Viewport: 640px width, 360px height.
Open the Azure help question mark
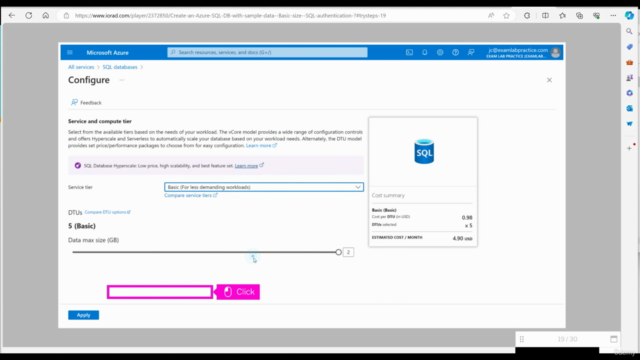coord(455,52)
